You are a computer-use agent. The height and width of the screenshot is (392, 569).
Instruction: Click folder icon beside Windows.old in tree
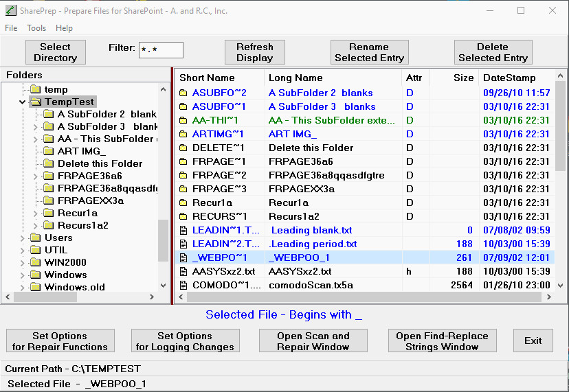click(x=36, y=287)
